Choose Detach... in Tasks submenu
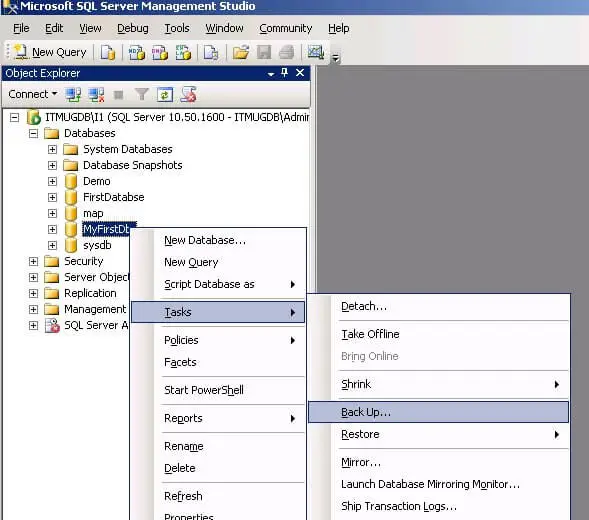The image size is (589, 520). tap(438, 307)
